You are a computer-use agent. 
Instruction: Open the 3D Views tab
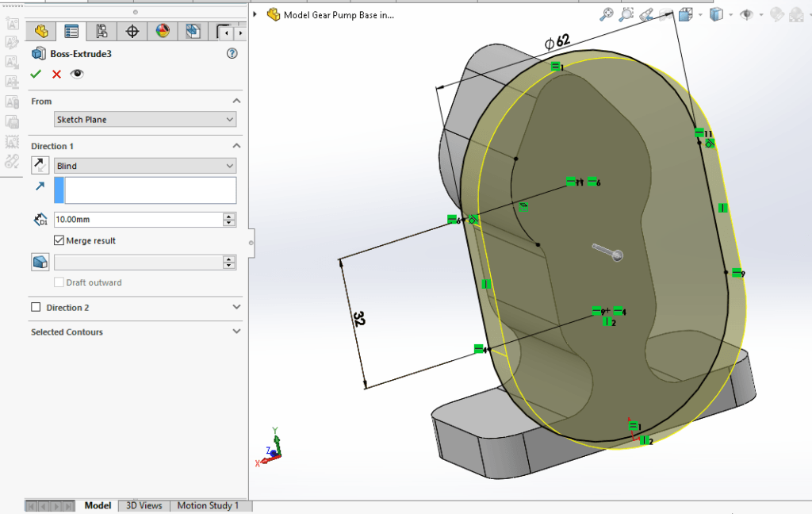click(143, 505)
